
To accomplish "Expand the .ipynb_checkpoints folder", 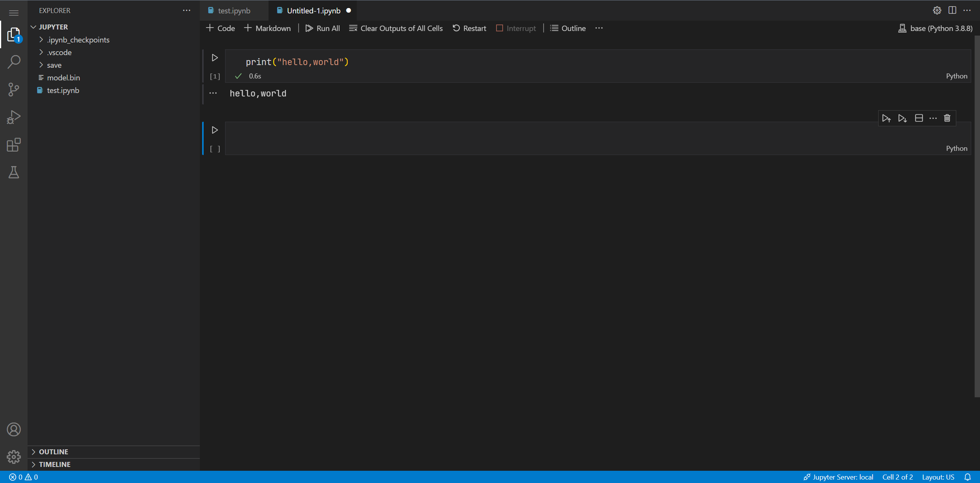I will click(x=78, y=40).
